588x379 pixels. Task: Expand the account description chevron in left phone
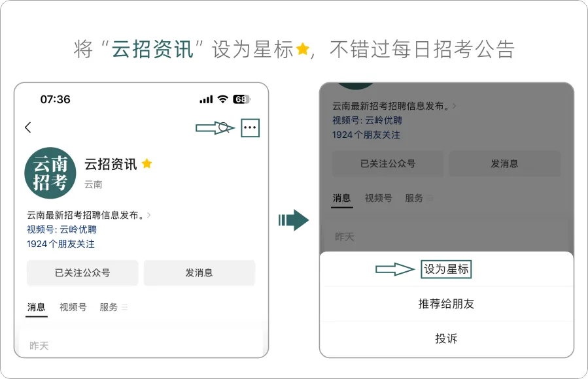[150, 215]
